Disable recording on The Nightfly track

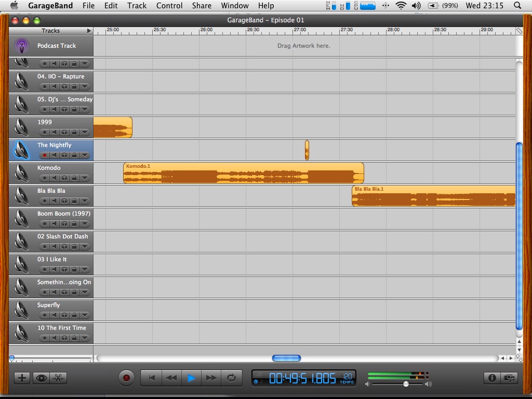[44, 155]
